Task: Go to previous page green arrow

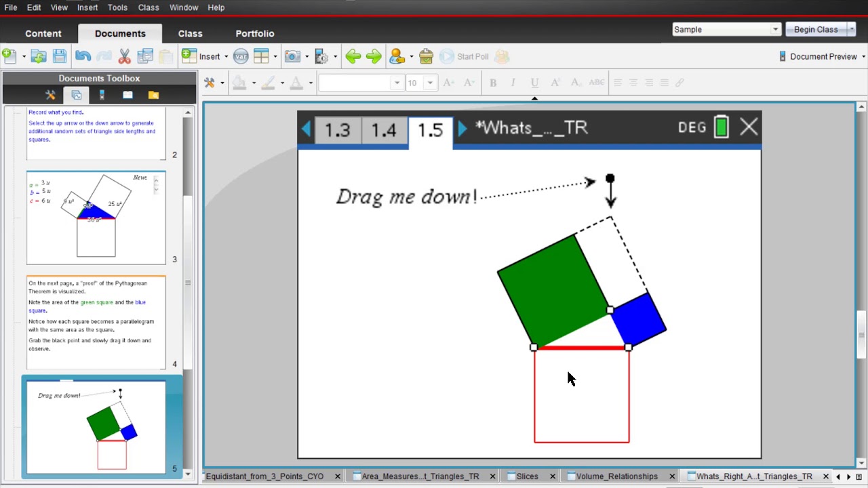Action: point(353,56)
